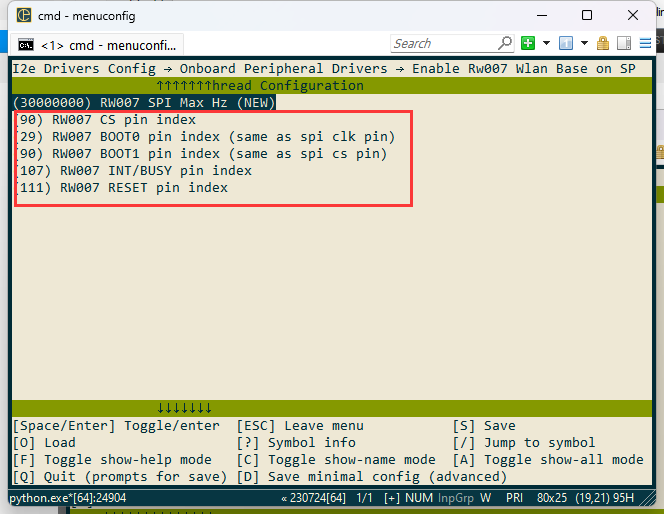The image size is (664, 514).
Task: Close the cmd - menuconfig window
Action: click(x=633, y=15)
